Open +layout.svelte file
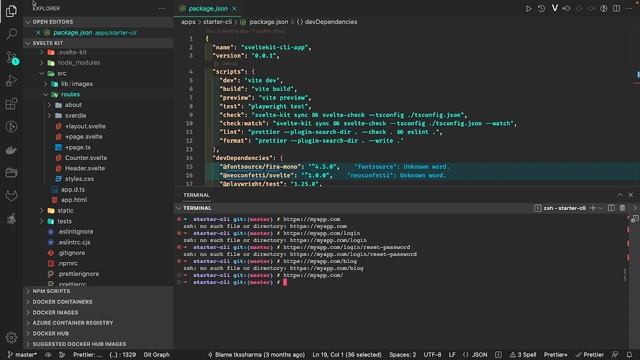This screenshot has width=640, height=360. pos(98,126)
